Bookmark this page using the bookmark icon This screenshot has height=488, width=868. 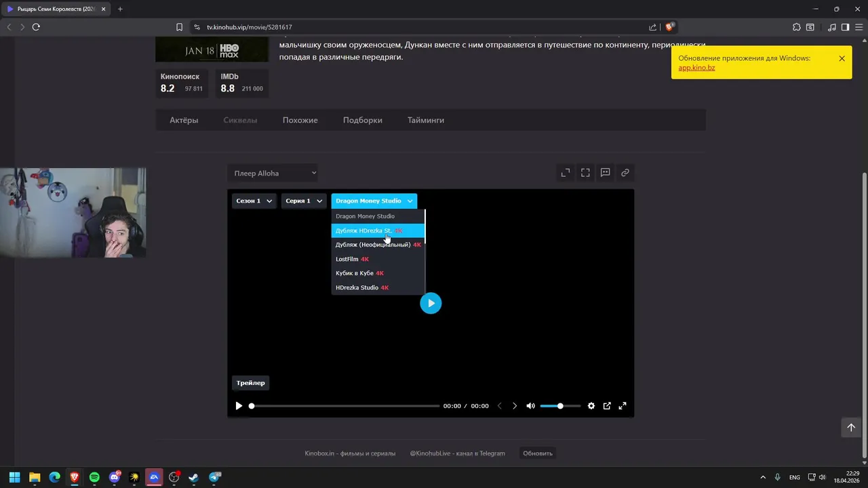179,27
